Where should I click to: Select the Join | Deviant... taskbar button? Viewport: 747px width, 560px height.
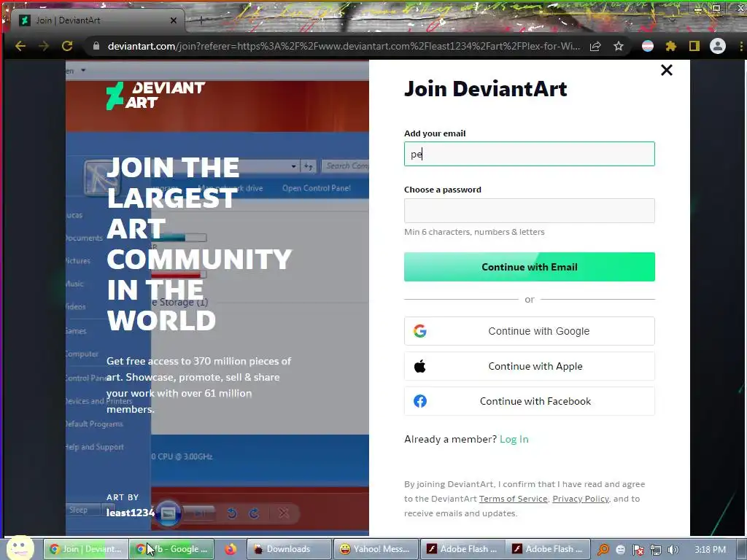point(86,549)
